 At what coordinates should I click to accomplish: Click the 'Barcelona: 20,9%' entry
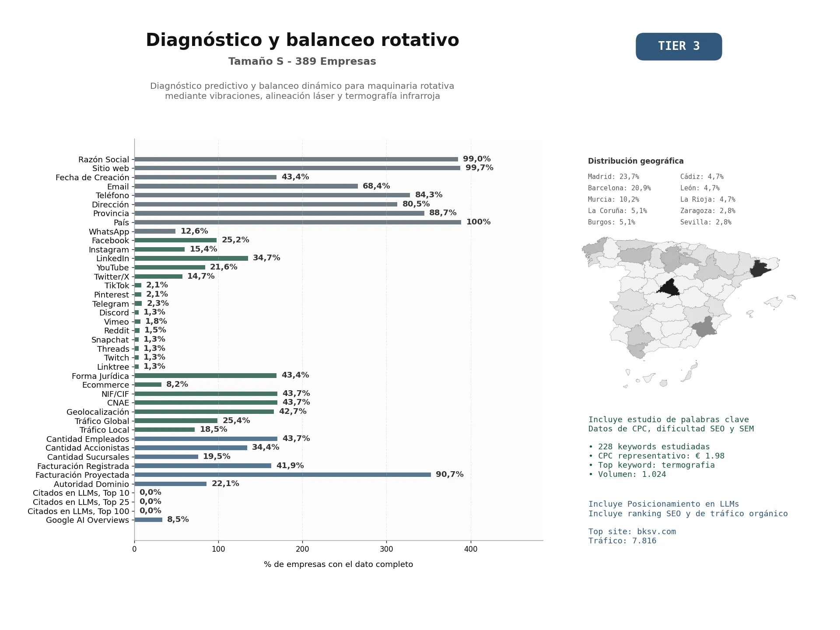[619, 188]
